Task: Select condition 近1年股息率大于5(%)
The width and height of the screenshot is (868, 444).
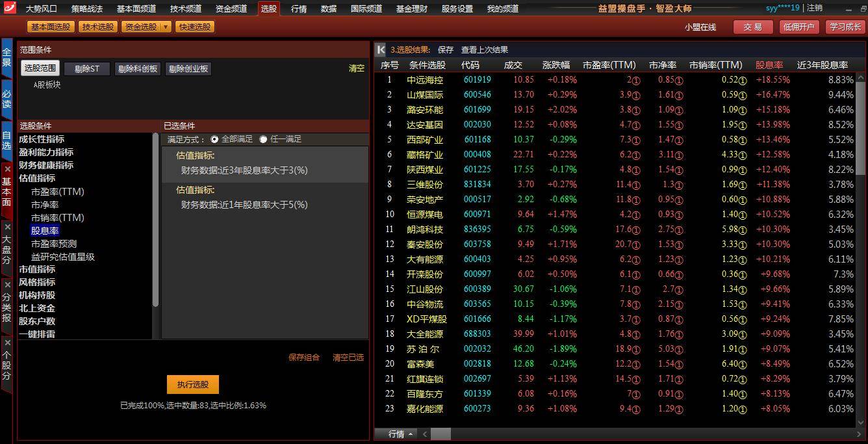Action: (244, 205)
